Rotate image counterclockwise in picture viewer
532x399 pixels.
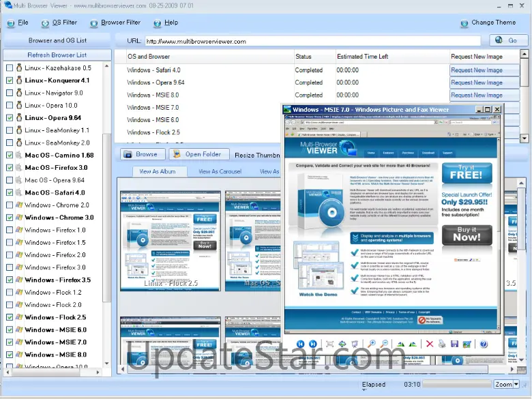[413, 344]
